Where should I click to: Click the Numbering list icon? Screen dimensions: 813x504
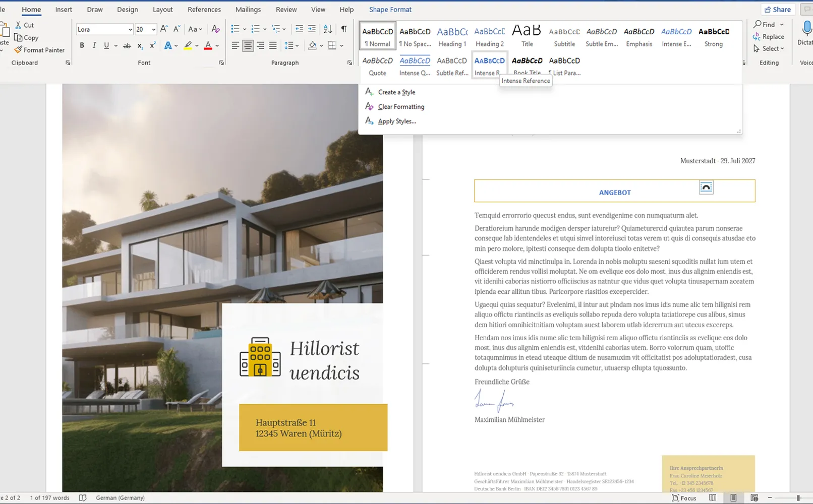pos(256,29)
